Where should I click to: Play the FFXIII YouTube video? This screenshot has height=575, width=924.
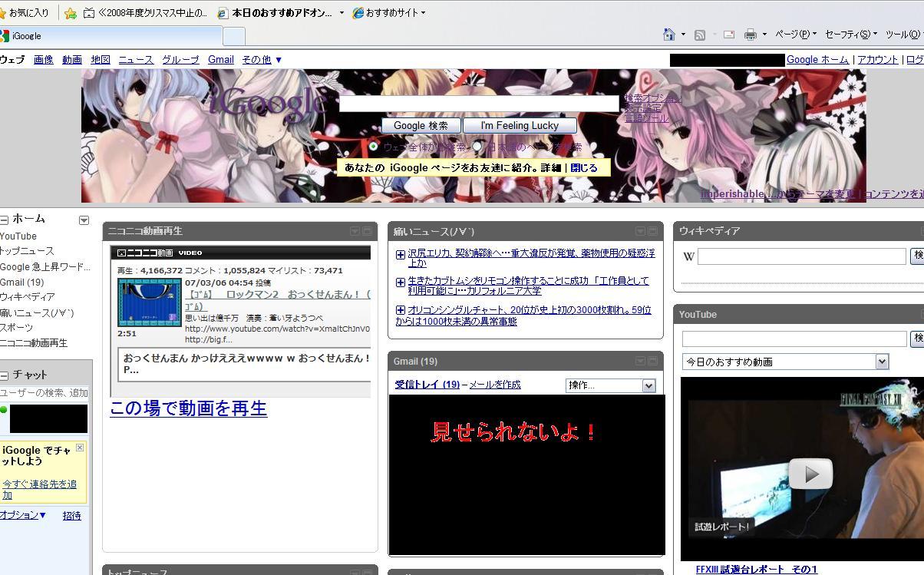click(810, 474)
